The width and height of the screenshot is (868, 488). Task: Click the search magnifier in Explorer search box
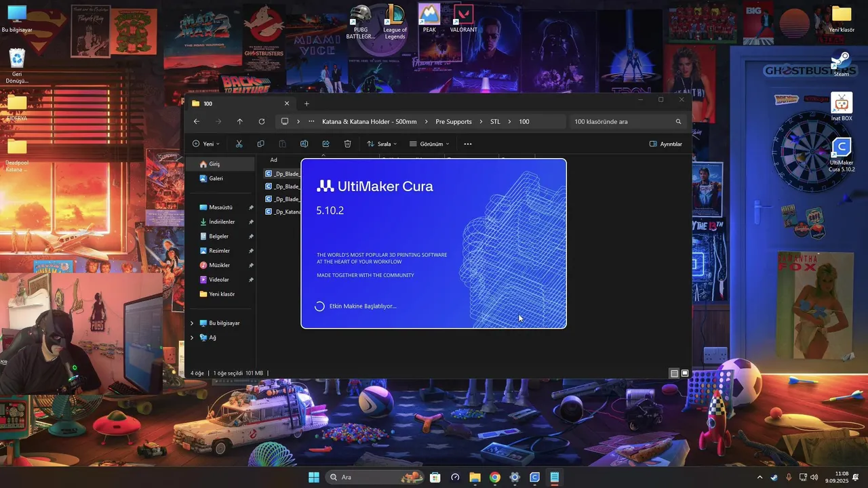click(x=678, y=122)
